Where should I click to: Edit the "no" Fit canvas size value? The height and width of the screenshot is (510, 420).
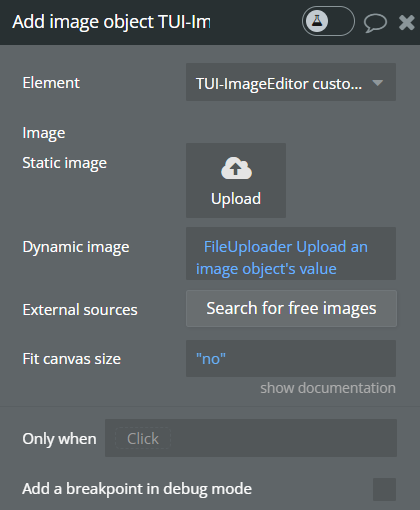291,359
